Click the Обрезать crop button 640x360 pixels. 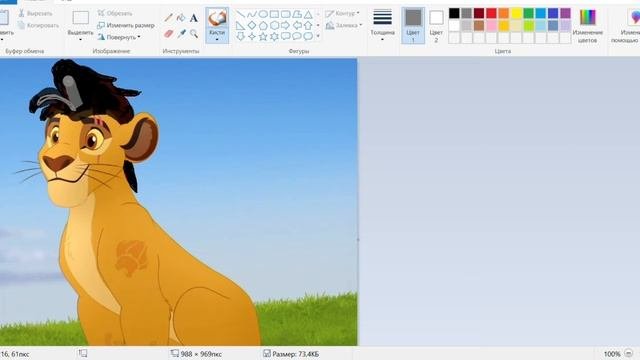115,13
